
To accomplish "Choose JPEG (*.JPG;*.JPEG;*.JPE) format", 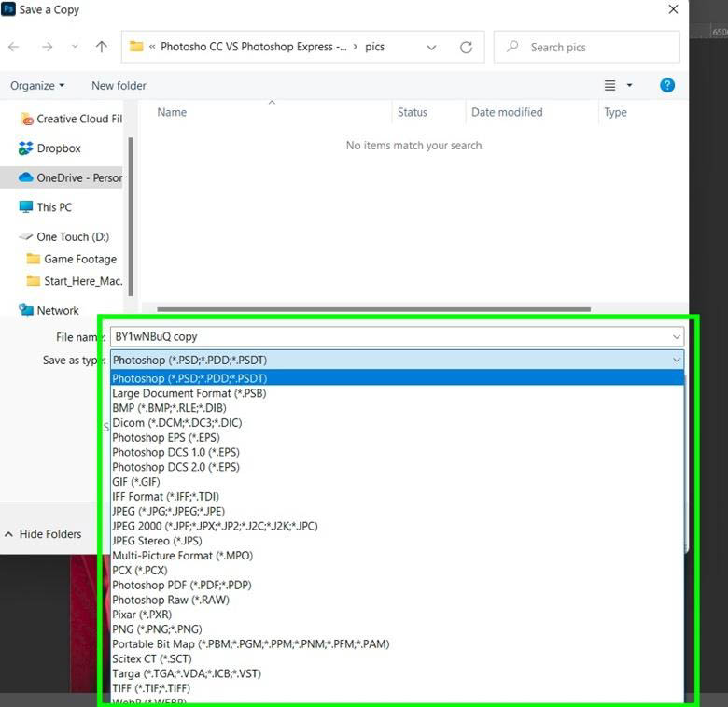I will tap(397, 511).
